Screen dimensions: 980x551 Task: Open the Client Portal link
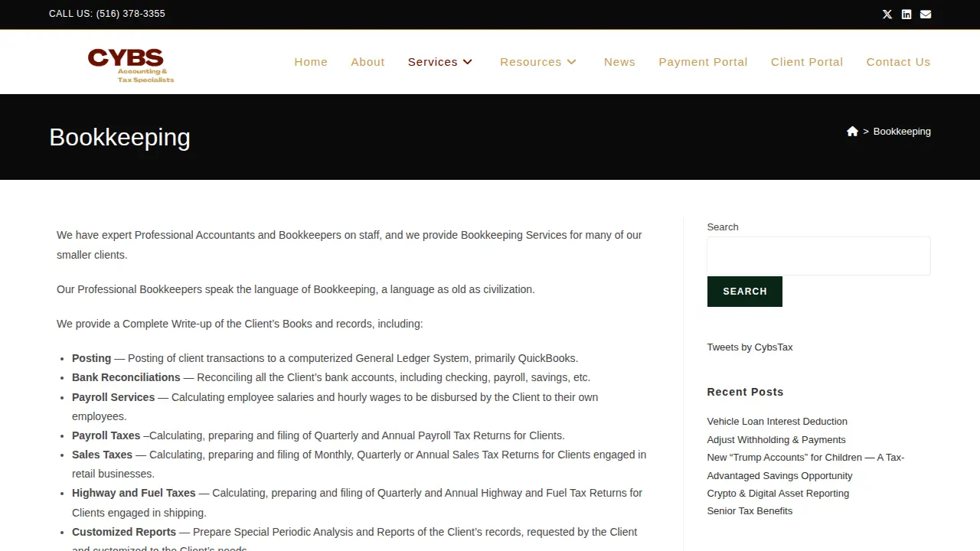[x=807, y=62]
